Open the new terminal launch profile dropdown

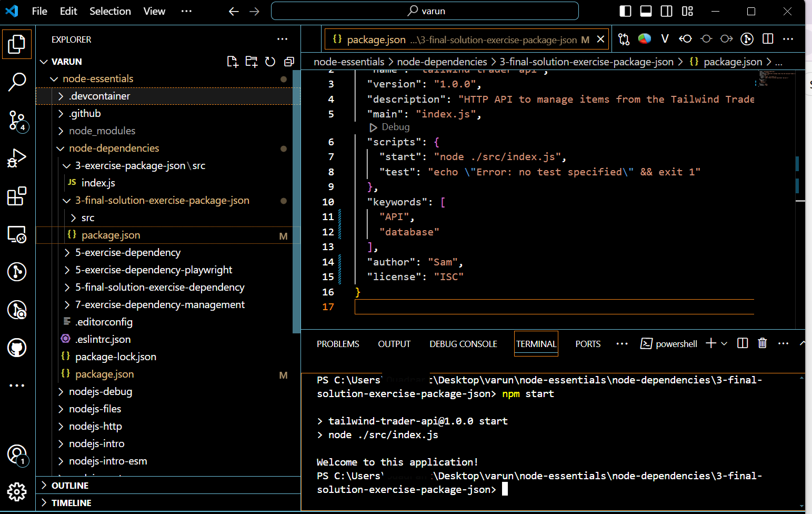click(x=724, y=343)
